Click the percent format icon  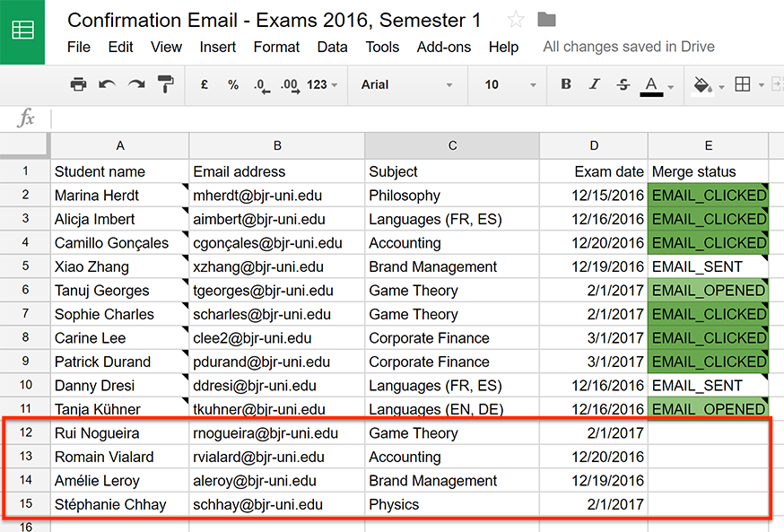[233, 84]
